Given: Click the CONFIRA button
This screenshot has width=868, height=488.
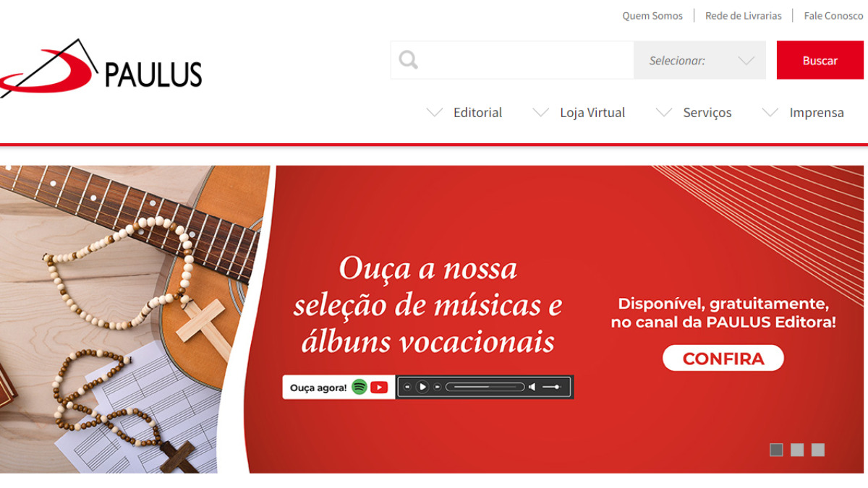Looking at the screenshot, I should click(723, 358).
